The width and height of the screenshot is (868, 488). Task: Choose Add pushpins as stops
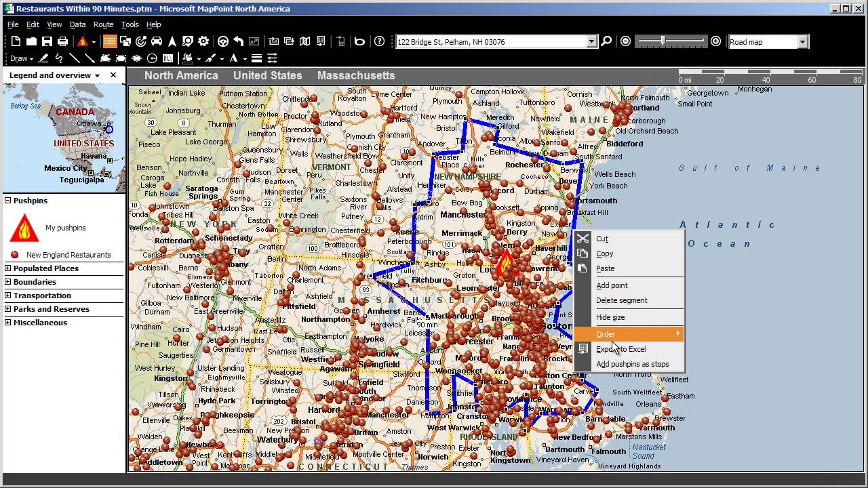click(629, 364)
